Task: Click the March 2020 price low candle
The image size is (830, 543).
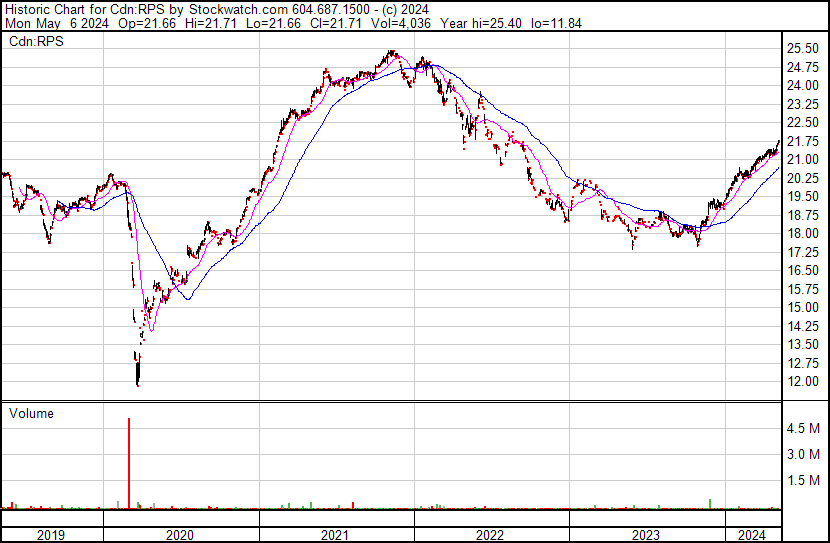Action: [138, 373]
